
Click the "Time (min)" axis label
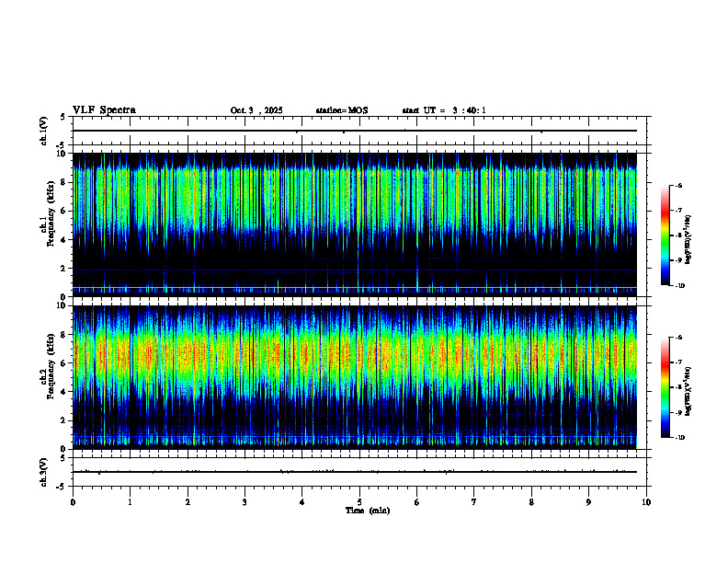(368, 511)
